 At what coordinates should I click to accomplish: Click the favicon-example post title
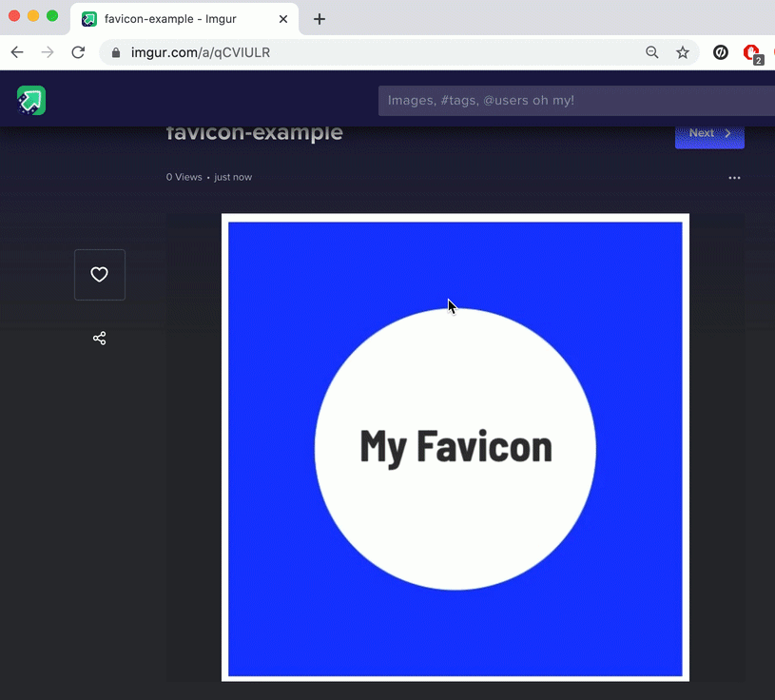254,134
